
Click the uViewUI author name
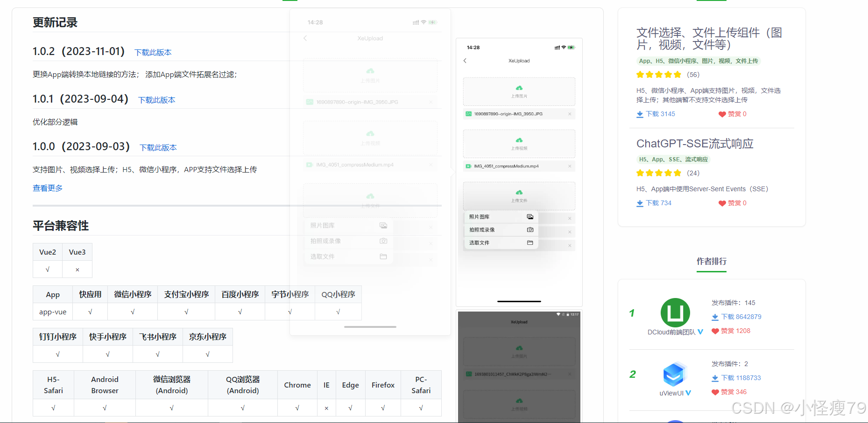pyautogui.click(x=671, y=393)
